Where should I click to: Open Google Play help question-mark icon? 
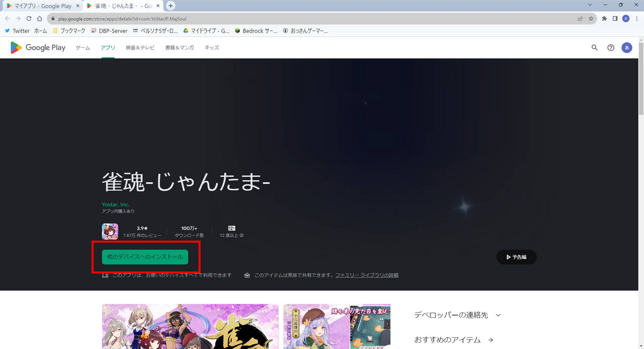pyautogui.click(x=611, y=47)
